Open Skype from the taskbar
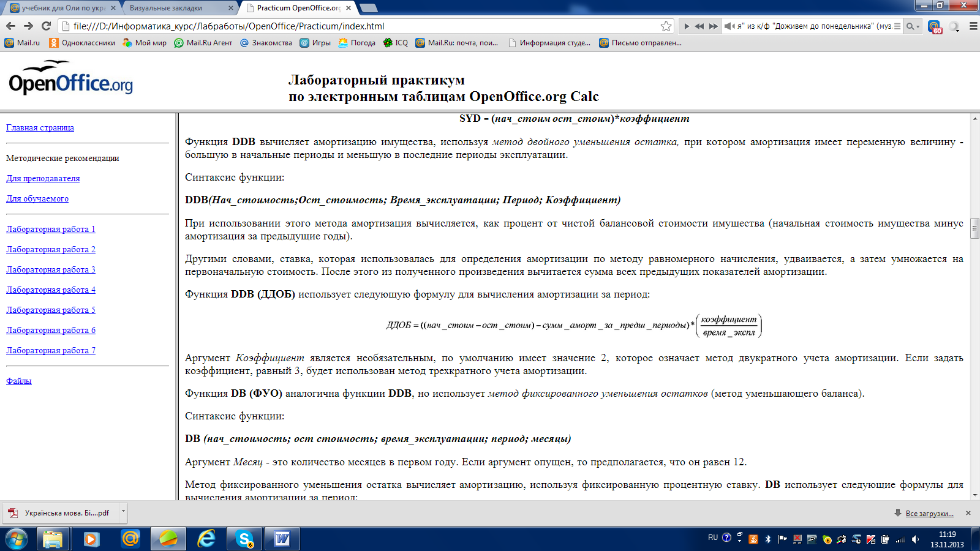The height and width of the screenshot is (551, 980). point(245,539)
